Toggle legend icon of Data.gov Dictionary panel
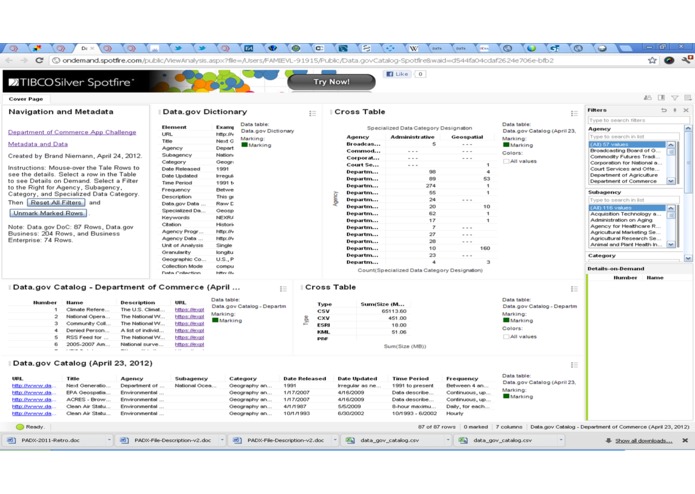Viewport: 695px width, 494px height. pos(312,113)
